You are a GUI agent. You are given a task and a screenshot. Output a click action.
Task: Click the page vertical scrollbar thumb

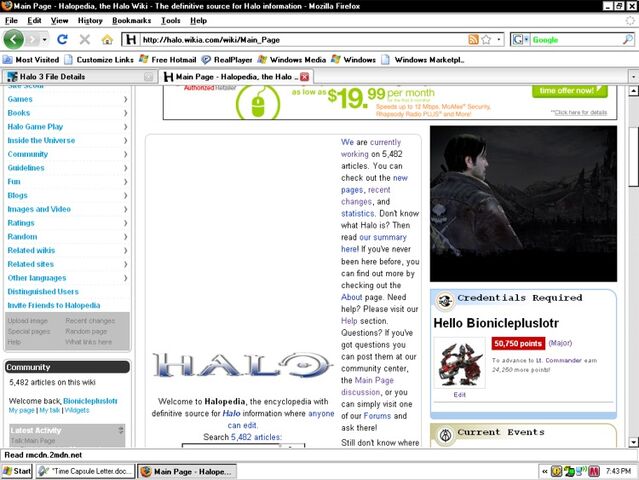(633, 157)
